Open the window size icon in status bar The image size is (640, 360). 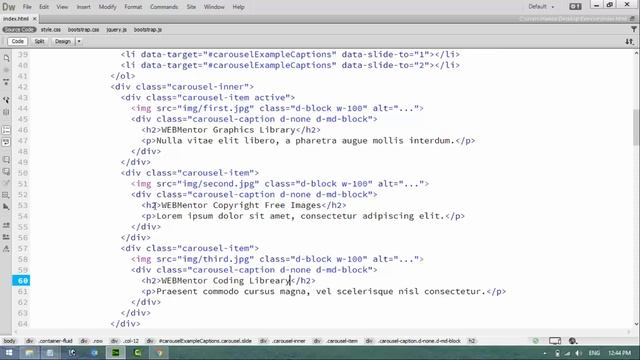click(x=555, y=341)
